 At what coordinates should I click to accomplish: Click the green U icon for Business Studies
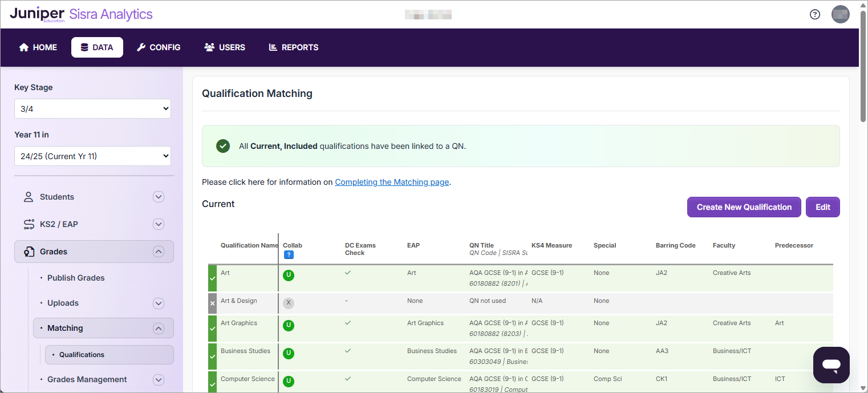(289, 354)
